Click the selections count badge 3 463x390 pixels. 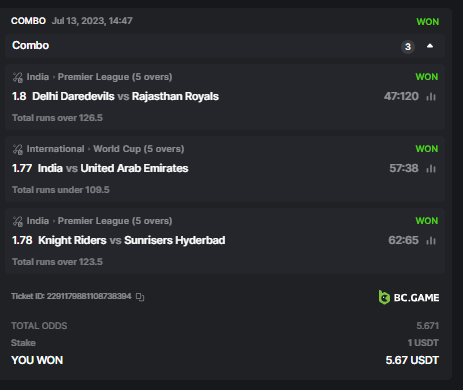pyautogui.click(x=408, y=47)
